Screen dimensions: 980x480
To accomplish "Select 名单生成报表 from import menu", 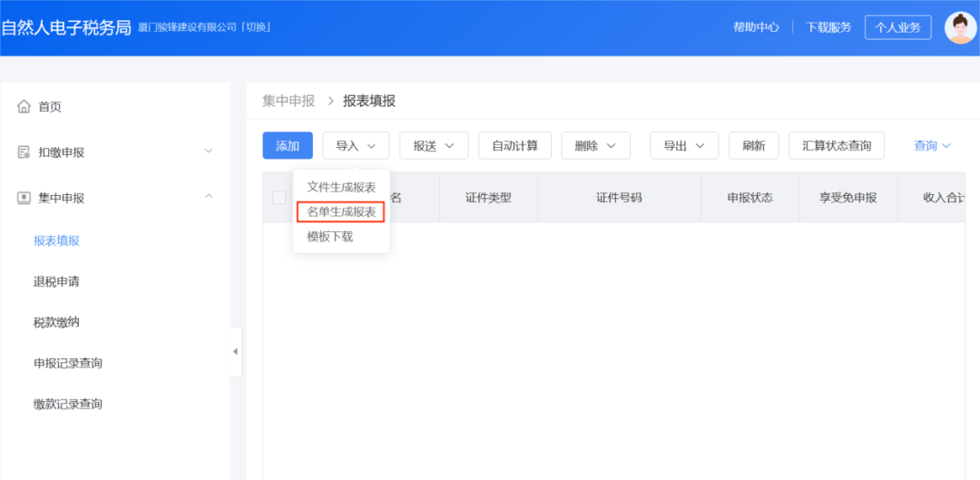I will [341, 212].
